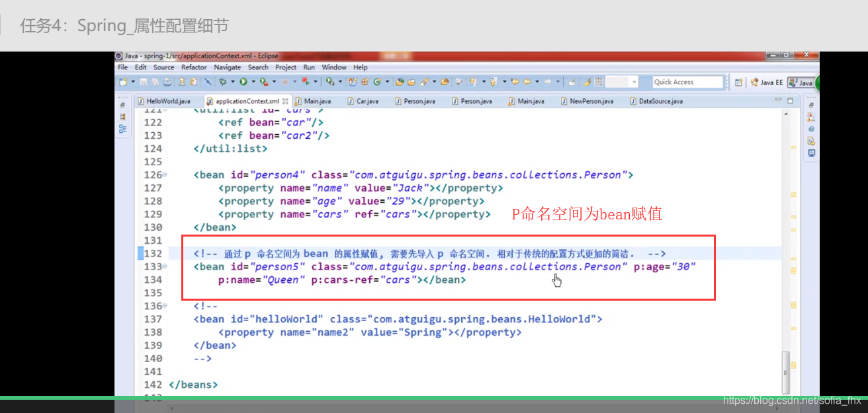The image size is (868, 413).
Task: Click the Debug bug icon
Action: 223,82
